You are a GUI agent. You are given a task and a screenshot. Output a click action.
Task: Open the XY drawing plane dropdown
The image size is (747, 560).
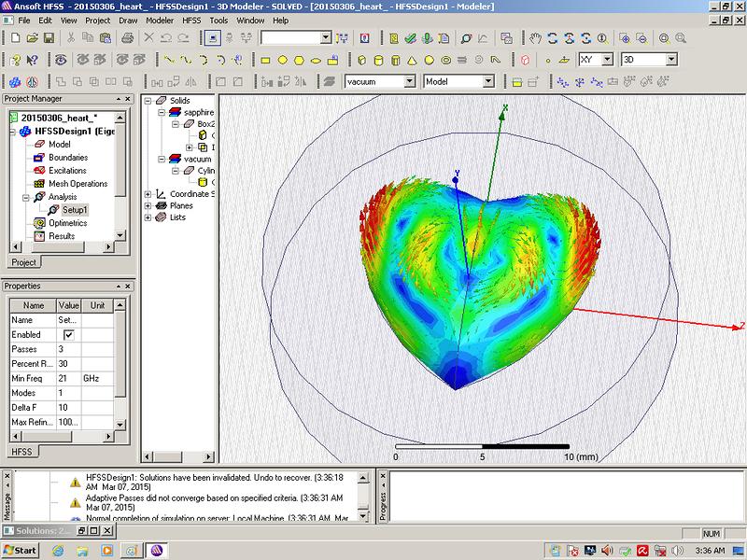[607, 60]
